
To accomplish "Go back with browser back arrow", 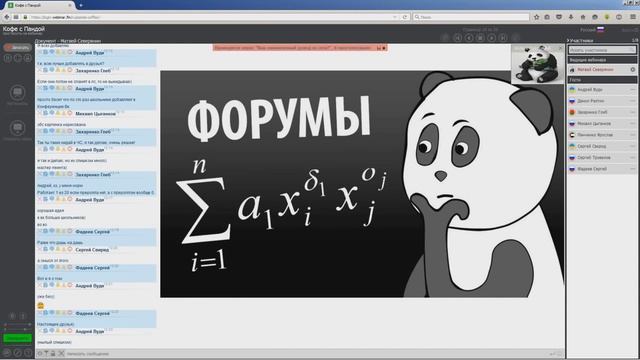I will pos(7,17).
